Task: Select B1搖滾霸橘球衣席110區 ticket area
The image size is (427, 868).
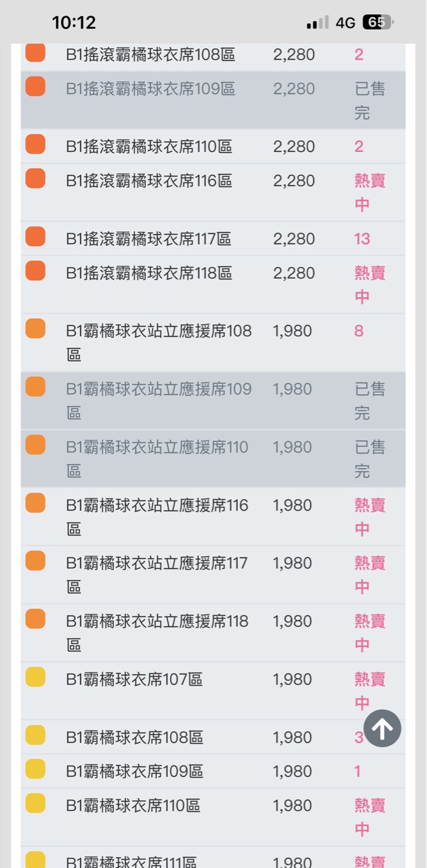Action: pyautogui.click(x=149, y=146)
